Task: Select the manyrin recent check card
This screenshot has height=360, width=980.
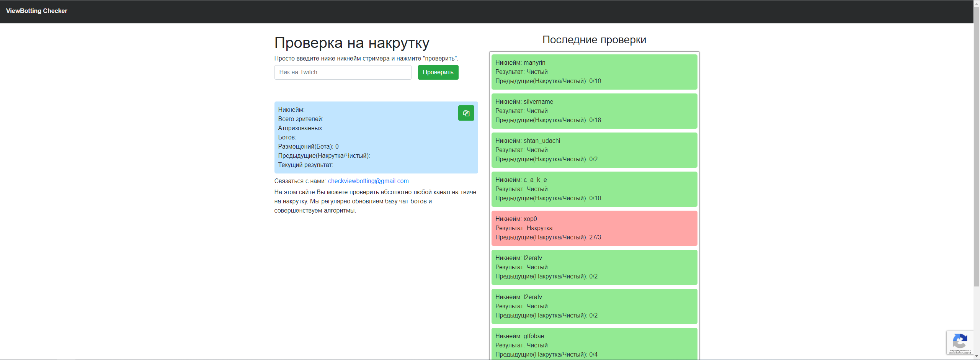Action: tap(594, 72)
